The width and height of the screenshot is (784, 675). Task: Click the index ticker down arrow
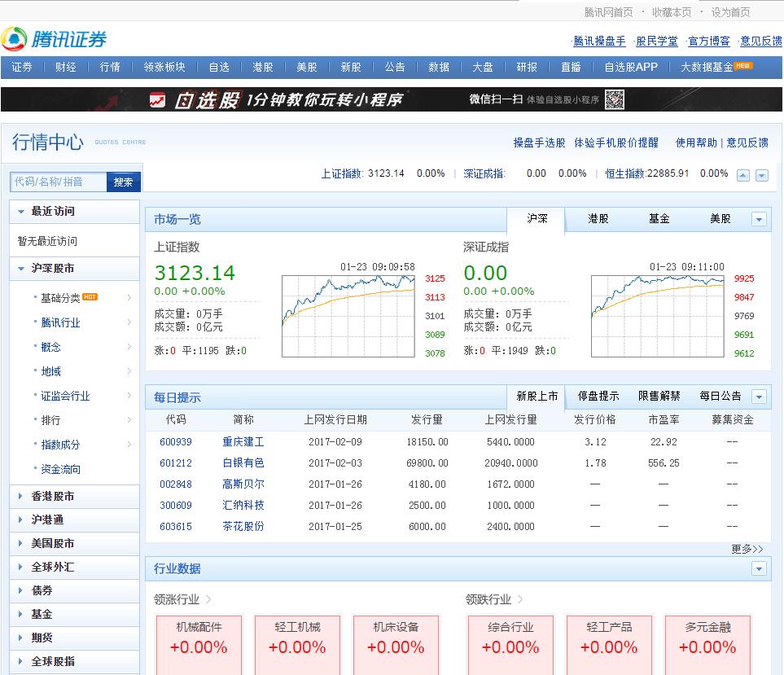[x=761, y=176]
